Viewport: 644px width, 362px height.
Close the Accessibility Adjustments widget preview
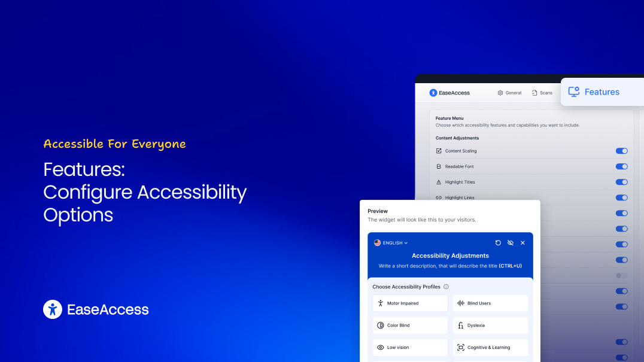(523, 243)
